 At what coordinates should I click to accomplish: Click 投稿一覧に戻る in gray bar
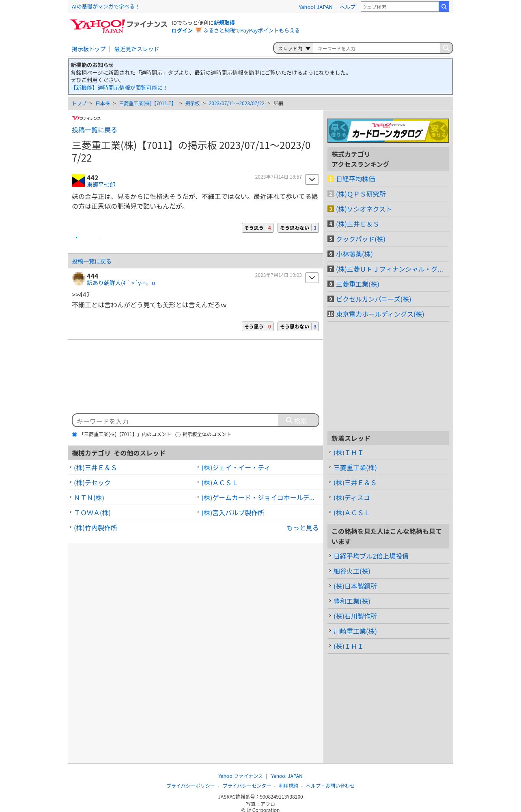click(91, 261)
